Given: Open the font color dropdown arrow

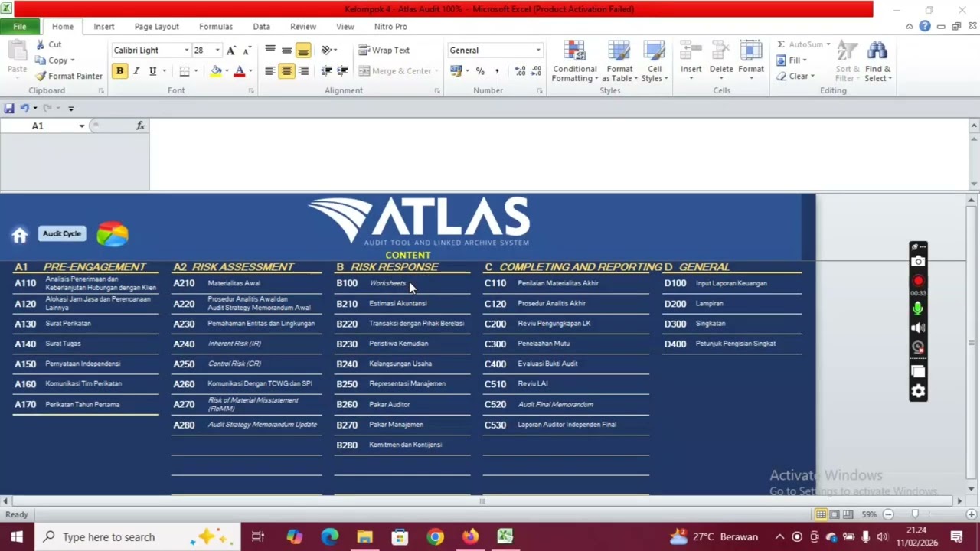Looking at the screenshot, I should click(250, 70).
